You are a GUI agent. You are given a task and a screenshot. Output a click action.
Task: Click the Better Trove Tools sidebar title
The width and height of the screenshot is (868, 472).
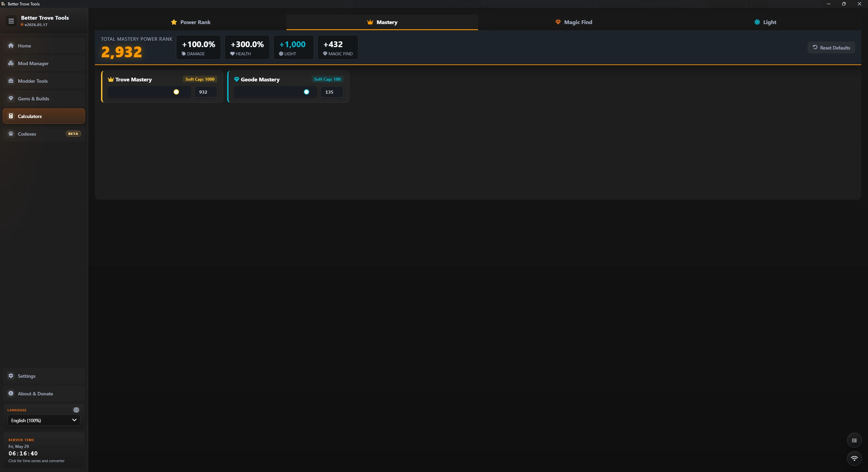coord(45,18)
